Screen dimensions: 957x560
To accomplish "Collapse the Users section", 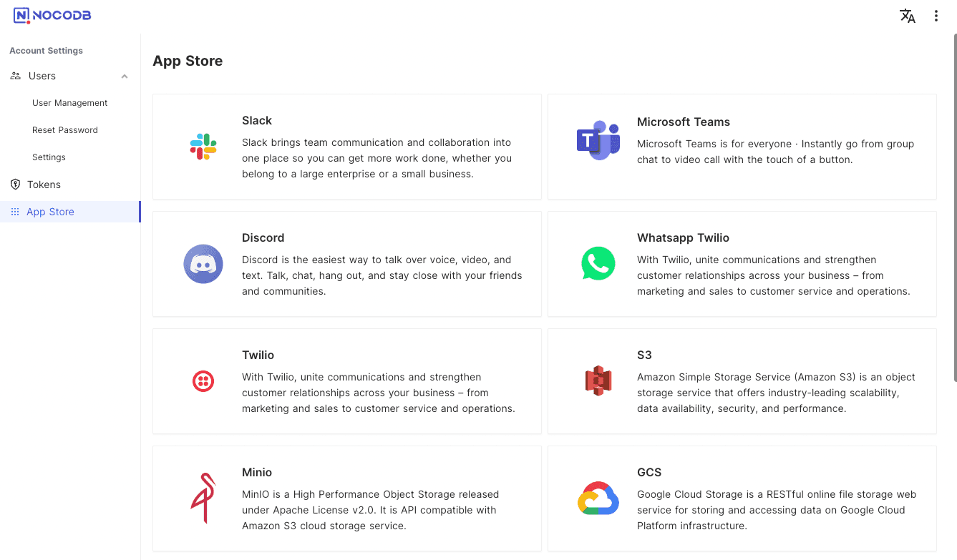I will [124, 75].
